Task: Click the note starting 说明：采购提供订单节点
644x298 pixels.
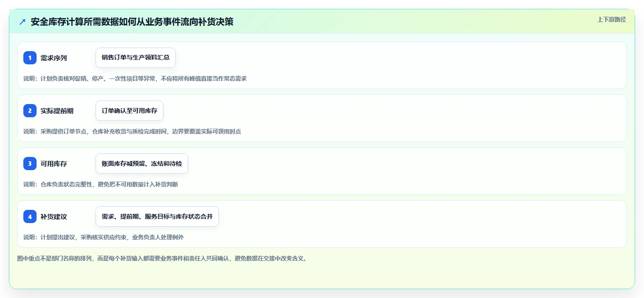Action: pos(132,131)
